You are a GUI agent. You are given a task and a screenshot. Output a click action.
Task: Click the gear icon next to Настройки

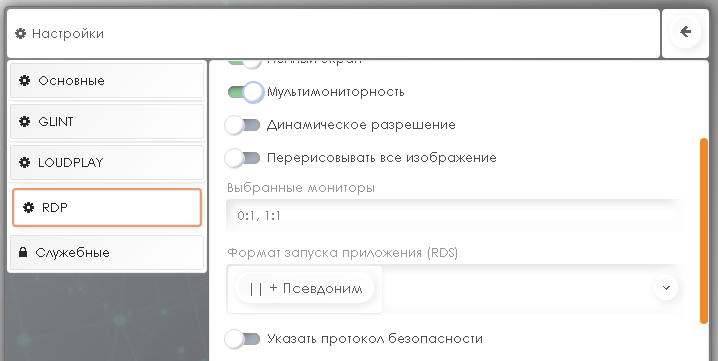(21, 33)
